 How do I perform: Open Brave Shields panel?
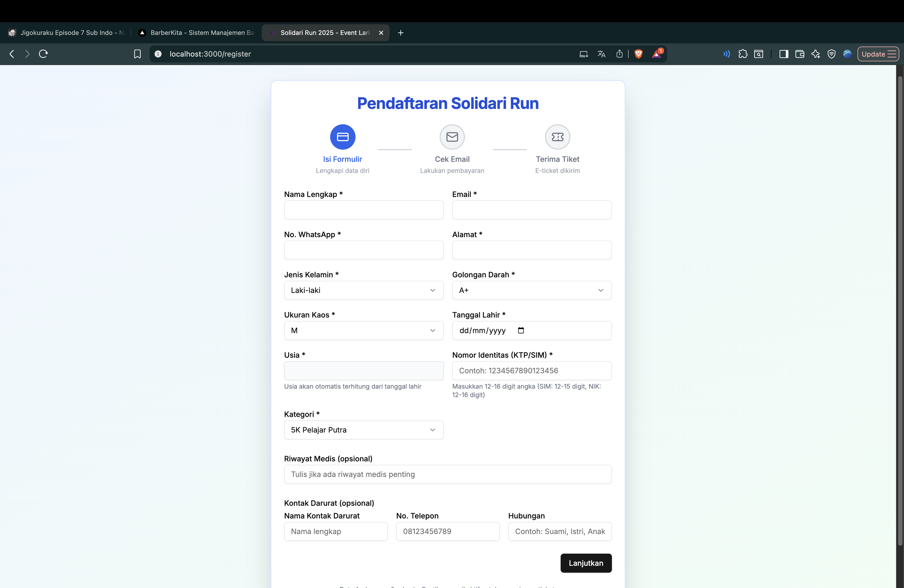tap(639, 54)
